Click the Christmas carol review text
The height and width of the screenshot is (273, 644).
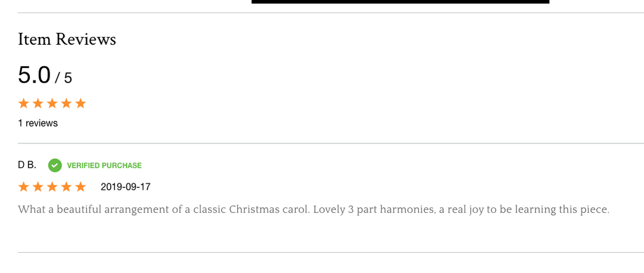coord(313,210)
